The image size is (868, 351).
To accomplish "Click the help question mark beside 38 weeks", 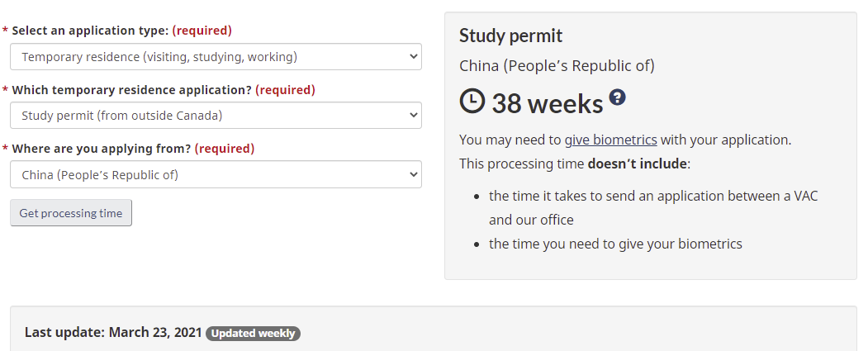I will [617, 97].
